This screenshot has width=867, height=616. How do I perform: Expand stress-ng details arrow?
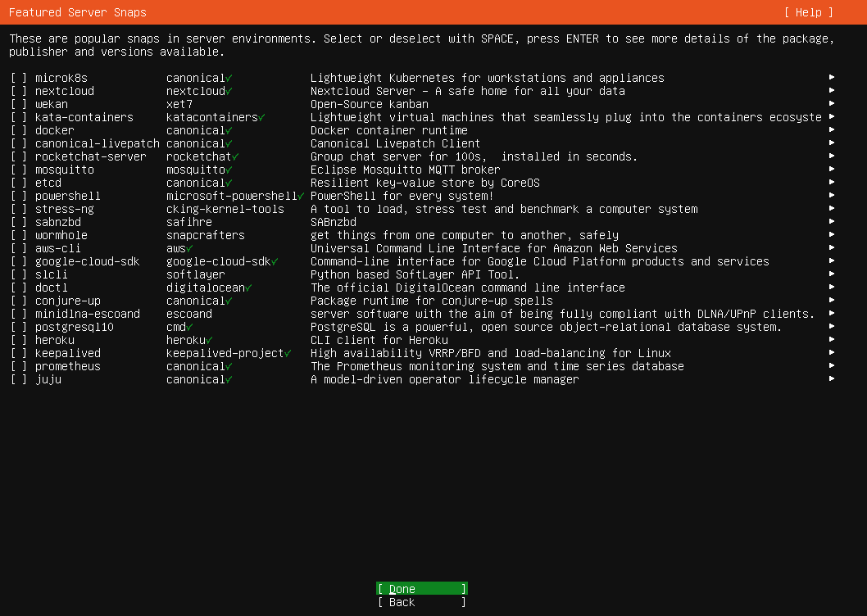tap(832, 208)
